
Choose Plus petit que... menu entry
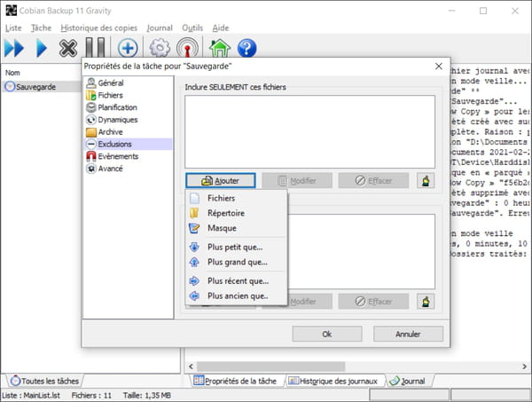(x=237, y=248)
